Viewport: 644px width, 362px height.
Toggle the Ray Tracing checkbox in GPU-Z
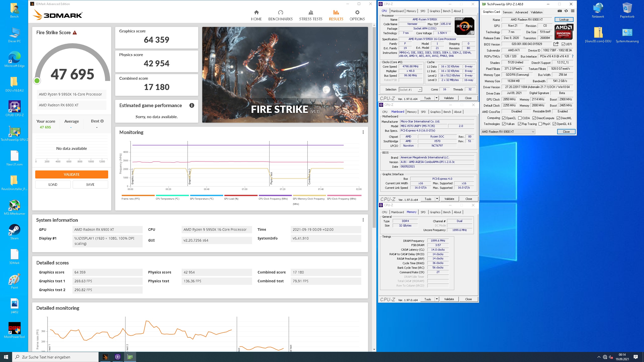click(519, 124)
